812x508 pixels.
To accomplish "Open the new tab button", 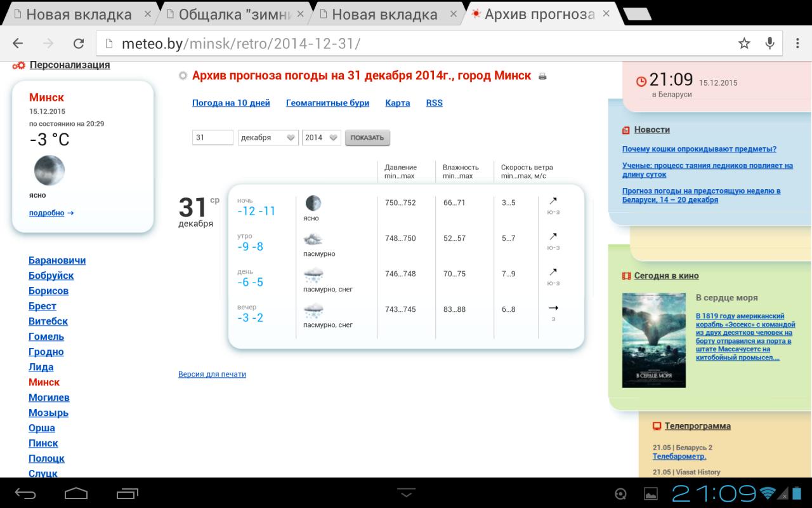I will [636, 15].
